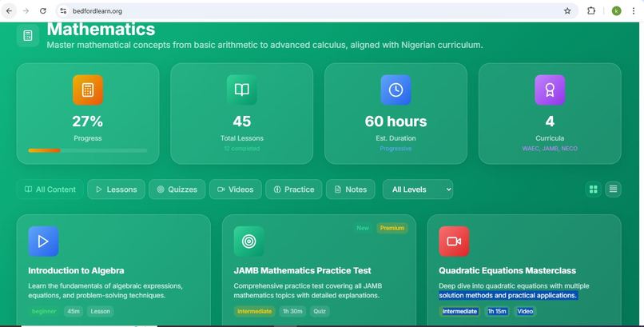Click the green target quiz icon
Viewport: 644px width, 327px height.
(248, 241)
